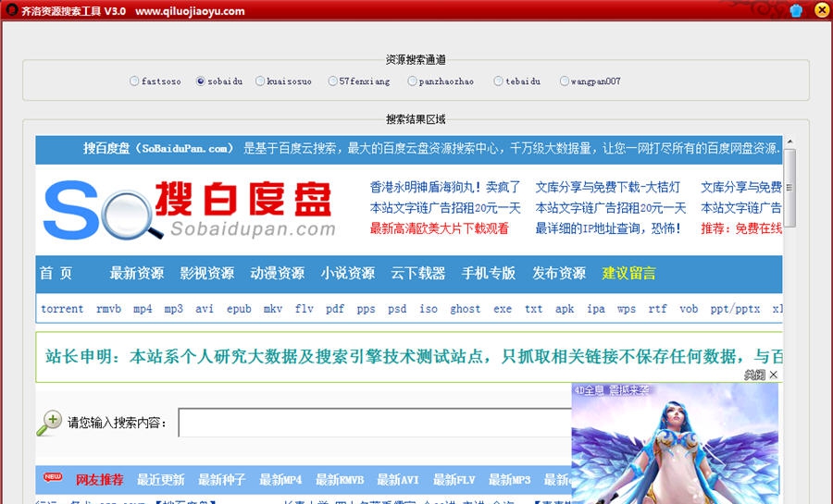This screenshot has width=833, height=504.
Task: Open 文库分享与免费下载-大桔灯 link
Action: pos(608,187)
